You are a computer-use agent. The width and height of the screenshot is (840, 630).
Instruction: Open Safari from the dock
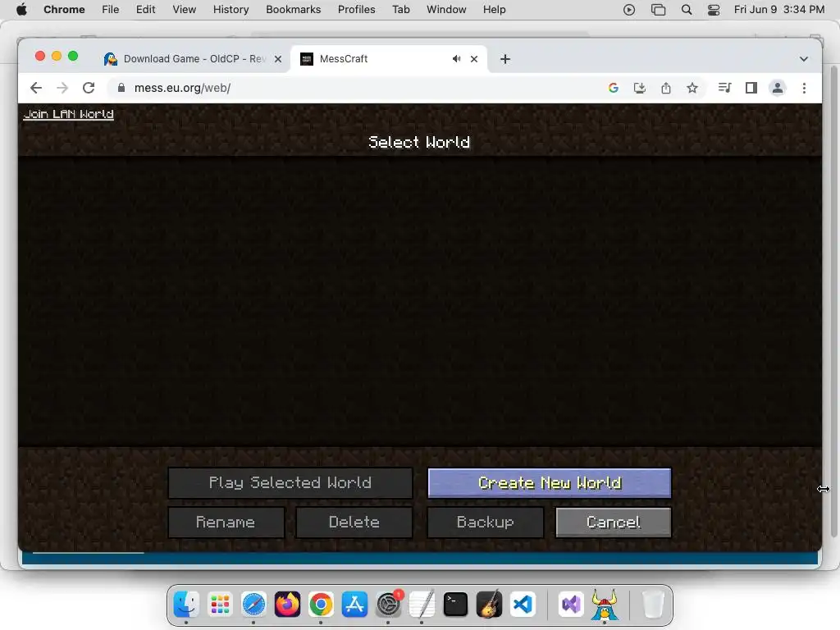[253, 605]
